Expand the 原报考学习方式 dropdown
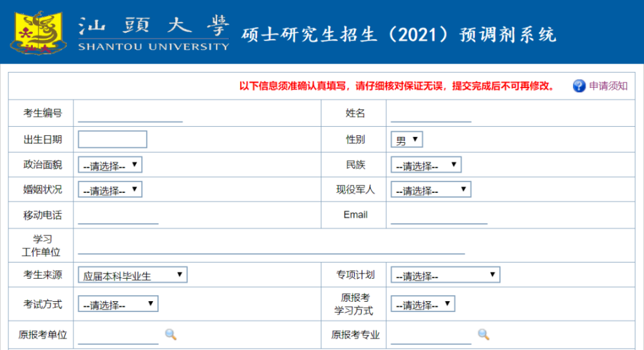This screenshot has width=644, height=350. pos(422,304)
